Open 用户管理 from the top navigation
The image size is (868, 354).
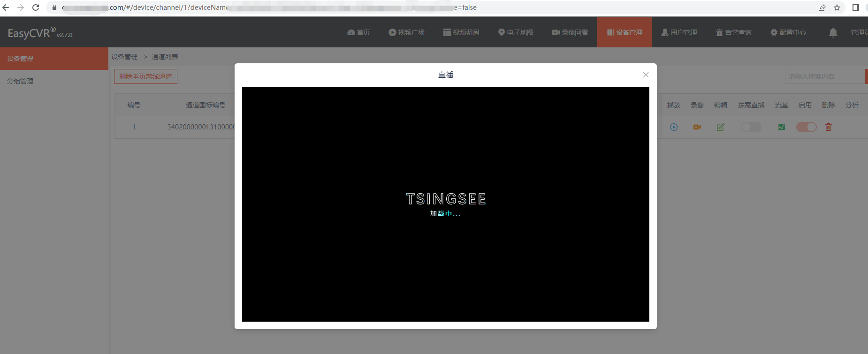[x=679, y=32]
